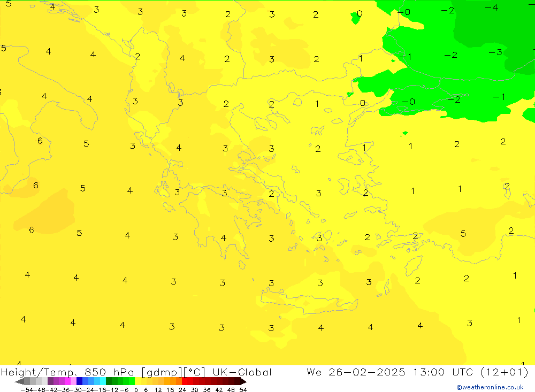Click the Height/Temp. 850 hPa chart title
Image resolution: width=535 pixels, height=392 pixels.
pos(67,372)
